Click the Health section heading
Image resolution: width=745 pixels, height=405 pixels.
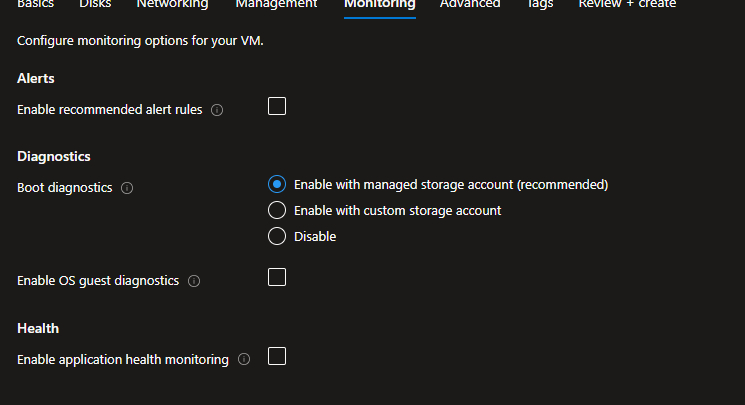click(38, 328)
